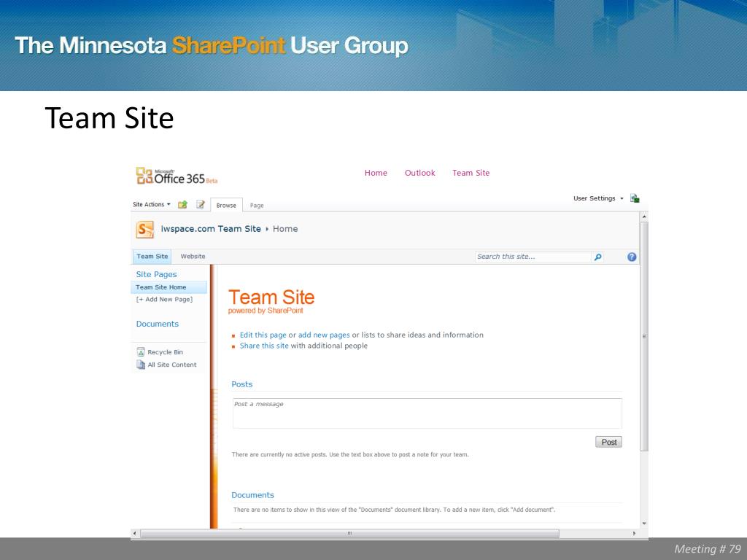Click the Home breadcrumb text
747x560 pixels.
pos(285,229)
